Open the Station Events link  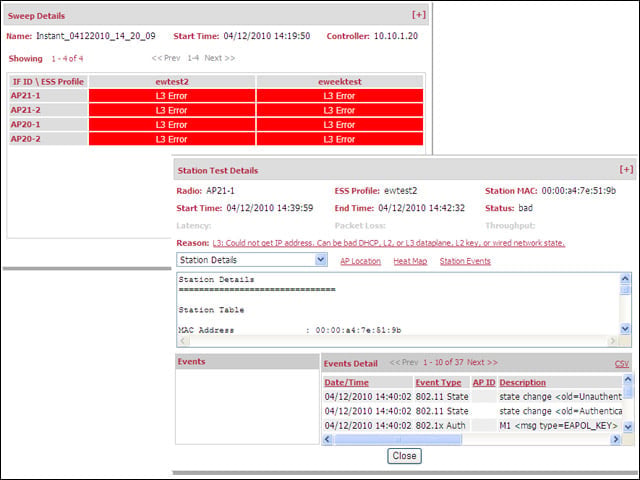tap(465, 261)
